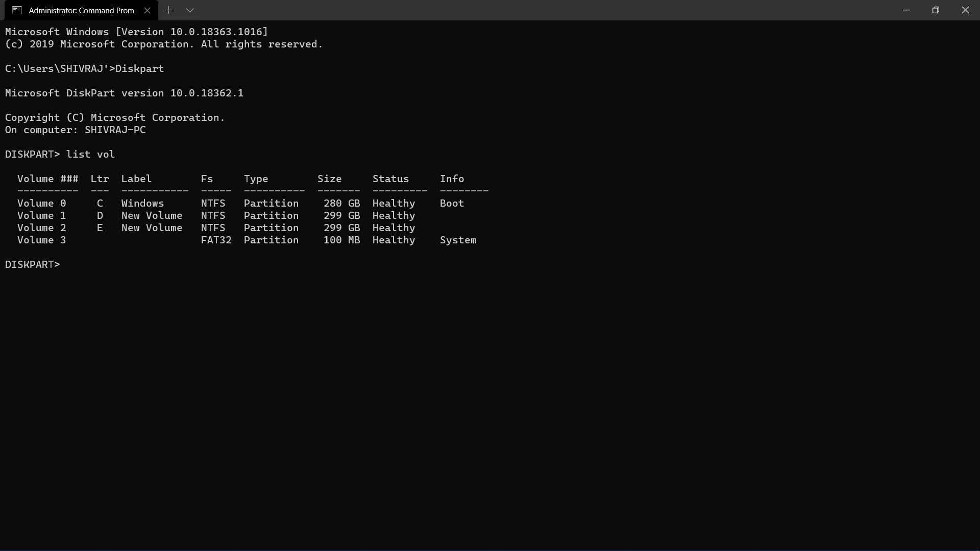
Task: Click the 'Type' column header
Action: pyautogui.click(x=256, y=179)
